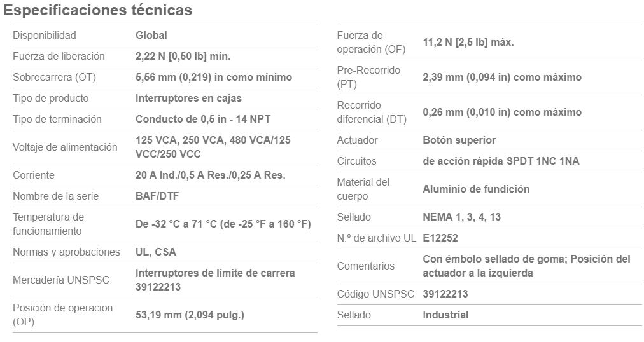Select the Disponibilidad value Global
The height and width of the screenshot is (342, 644).
pos(151,35)
